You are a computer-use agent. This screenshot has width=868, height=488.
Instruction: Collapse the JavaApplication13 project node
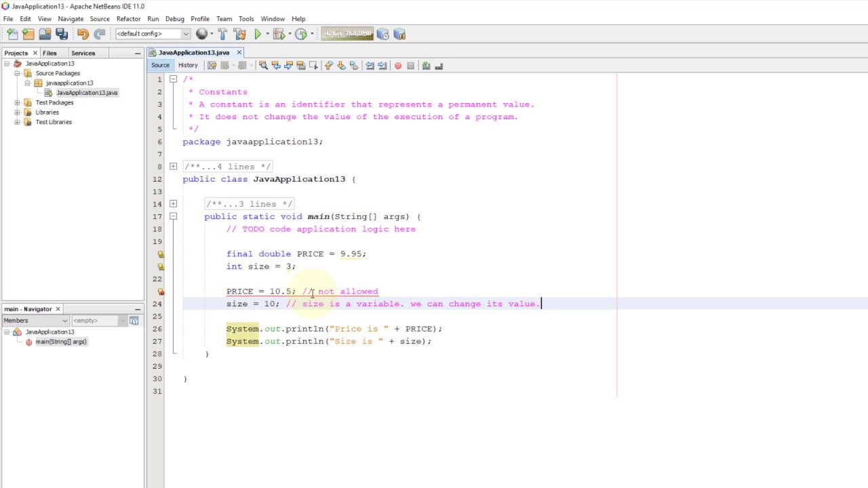click(x=7, y=64)
